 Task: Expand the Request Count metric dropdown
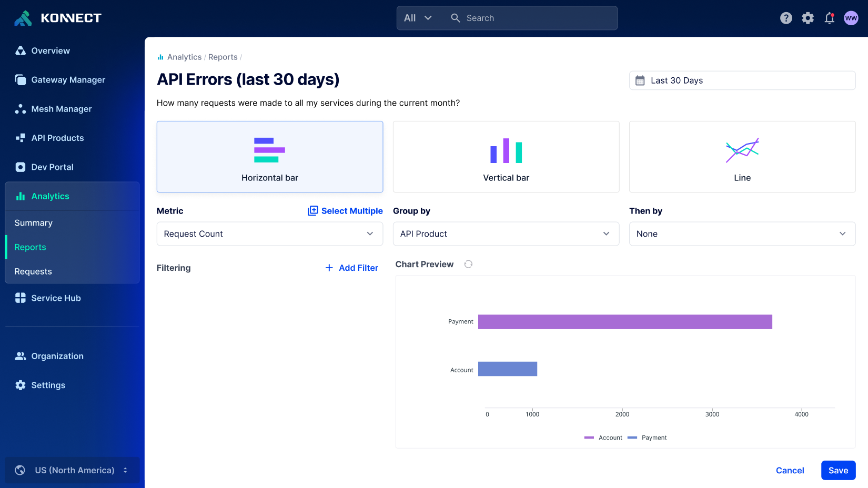point(269,234)
